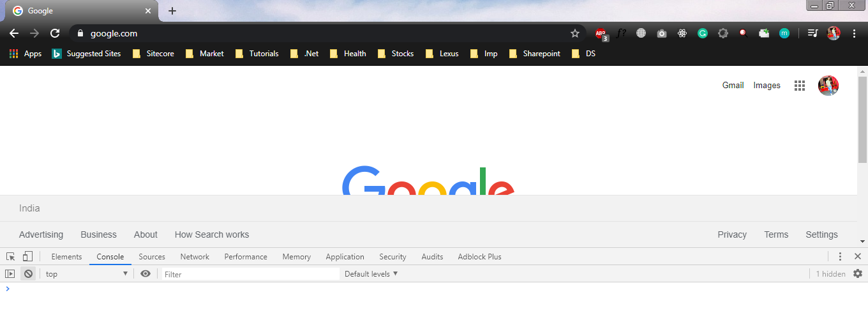868x322 pixels.
Task: Open DevTools customize three-dot menu
Action: tap(840, 256)
